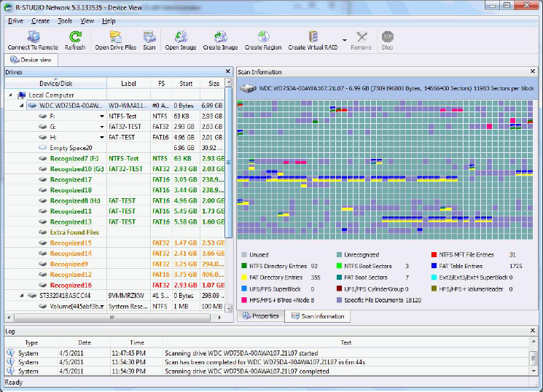The image size is (543, 392).
Task: Close the Log panel
Action: pyautogui.click(x=533, y=330)
